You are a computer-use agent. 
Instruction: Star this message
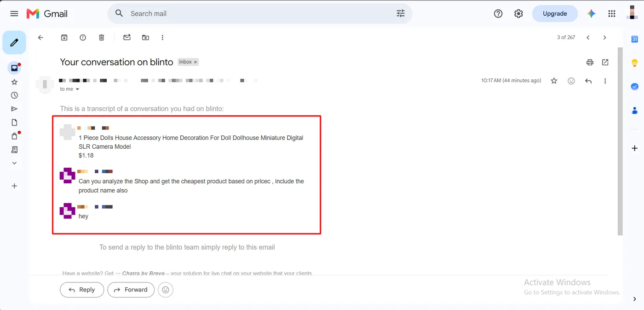click(554, 81)
